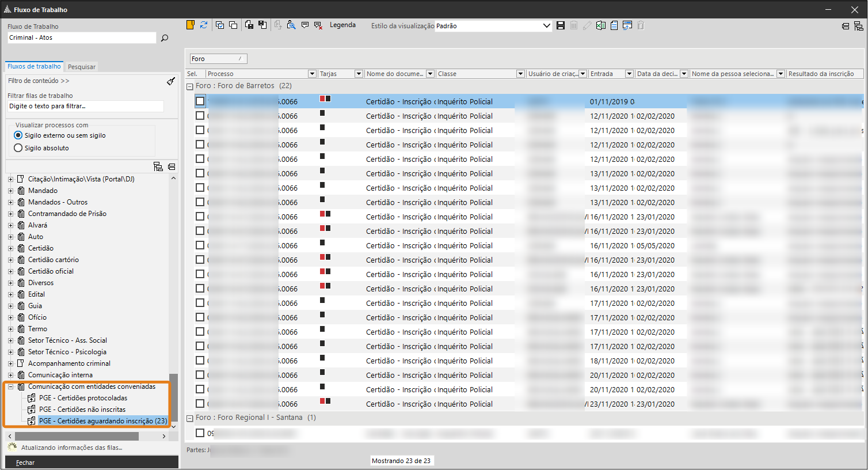This screenshot has height=470, width=868.
Task: Click the locked document toolbar icon
Action: [x=249, y=25]
